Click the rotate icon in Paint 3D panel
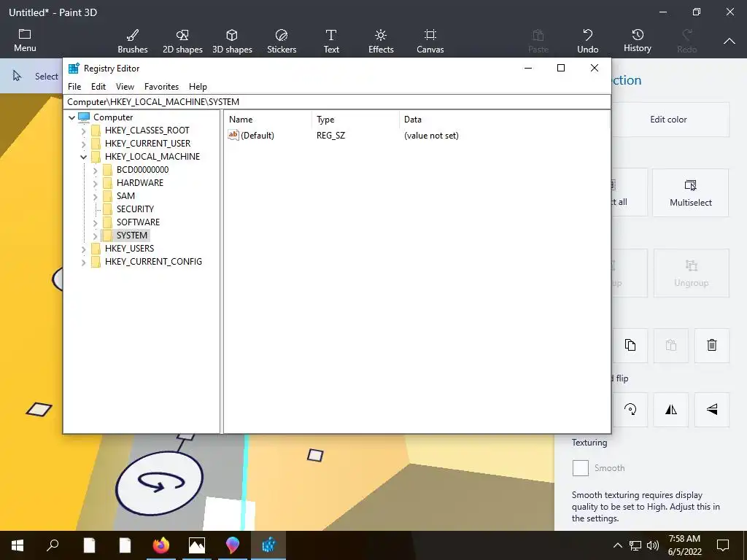This screenshot has width=747, height=560. [630, 410]
